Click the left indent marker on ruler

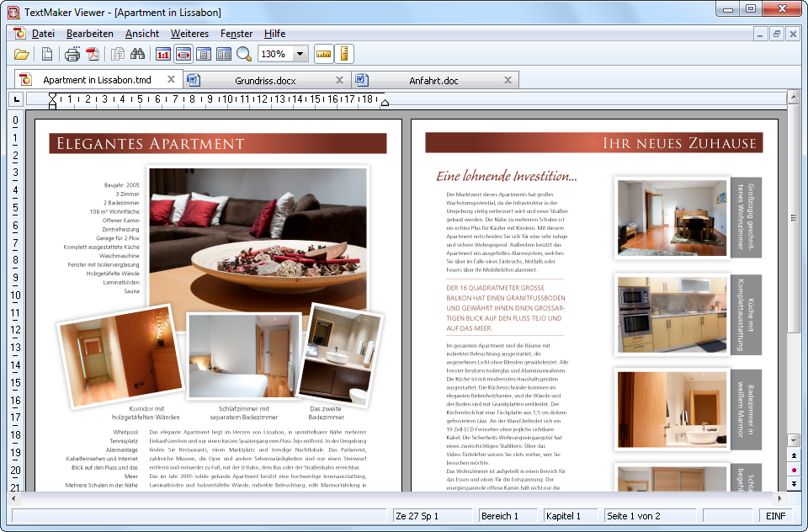pos(52,101)
